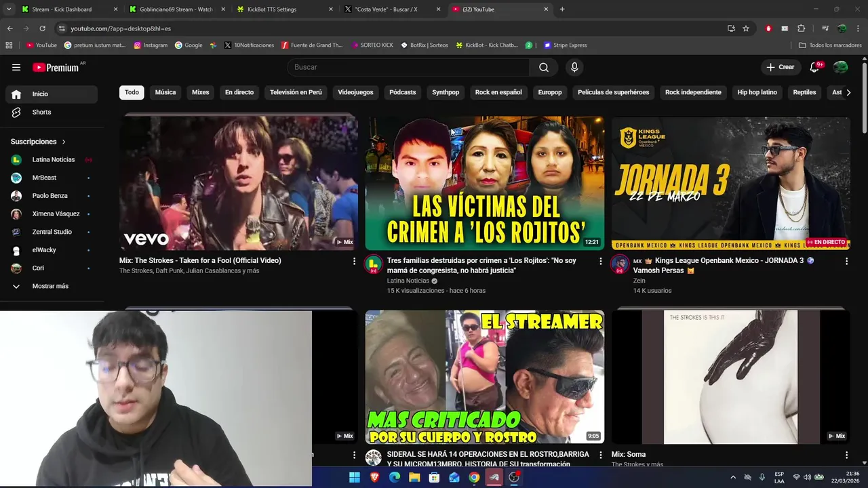Open MrBeast subscription channel

click(x=52, y=178)
